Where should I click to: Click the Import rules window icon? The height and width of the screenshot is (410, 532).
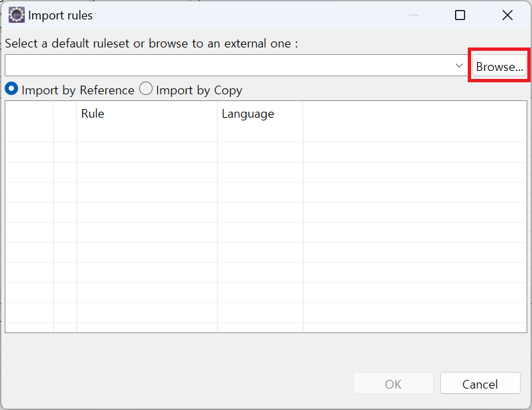click(x=17, y=15)
